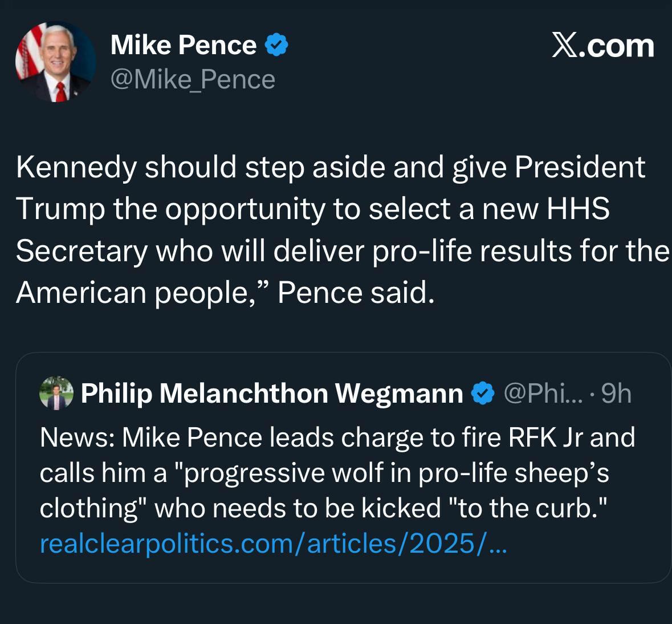Screen dimensions: 672x624
Task: Open the @Mike_Pence handle
Action: [192, 79]
